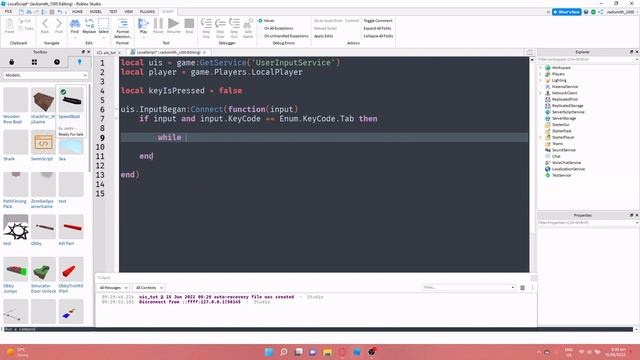
Task: Click the Filter workspace field in Explorer
Action: tap(588, 60)
